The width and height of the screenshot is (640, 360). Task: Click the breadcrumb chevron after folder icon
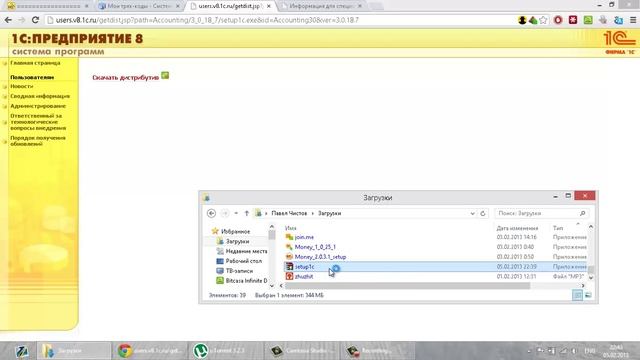pyautogui.click(x=267, y=213)
